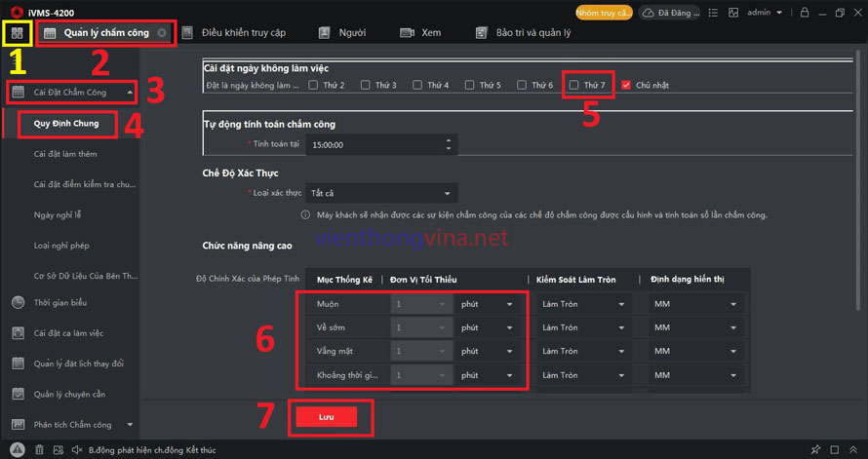This screenshot has height=459, width=868.
Task: Mute alarm sound with speaker icon
Action: click(x=77, y=449)
